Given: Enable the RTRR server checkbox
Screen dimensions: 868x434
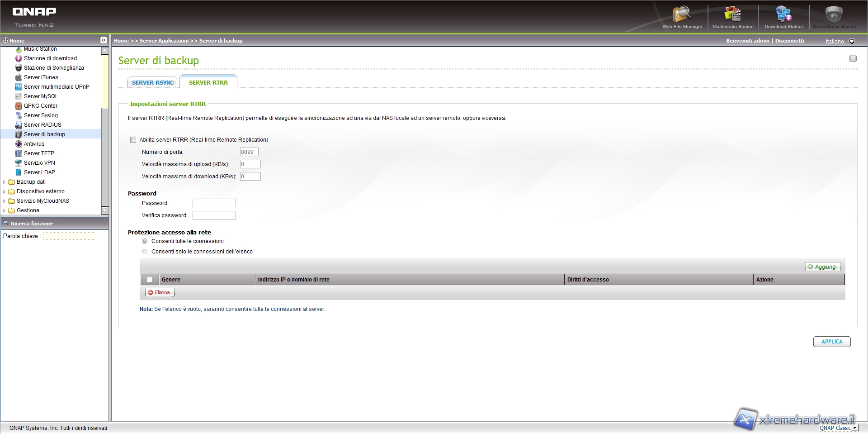Looking at the screenshot, I should point(133,140).
